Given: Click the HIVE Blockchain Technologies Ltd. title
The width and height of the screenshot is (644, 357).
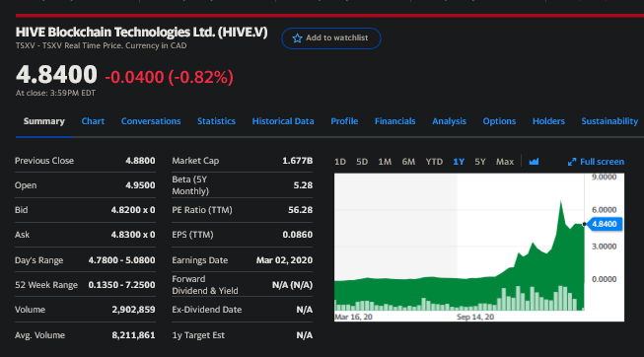Looking at the screenshot, I should [x=142, y=32].
